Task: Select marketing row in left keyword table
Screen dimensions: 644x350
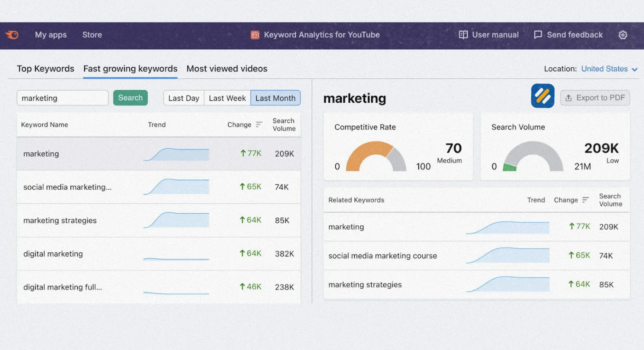Action: pyautogui.click(x=159, y=154)
